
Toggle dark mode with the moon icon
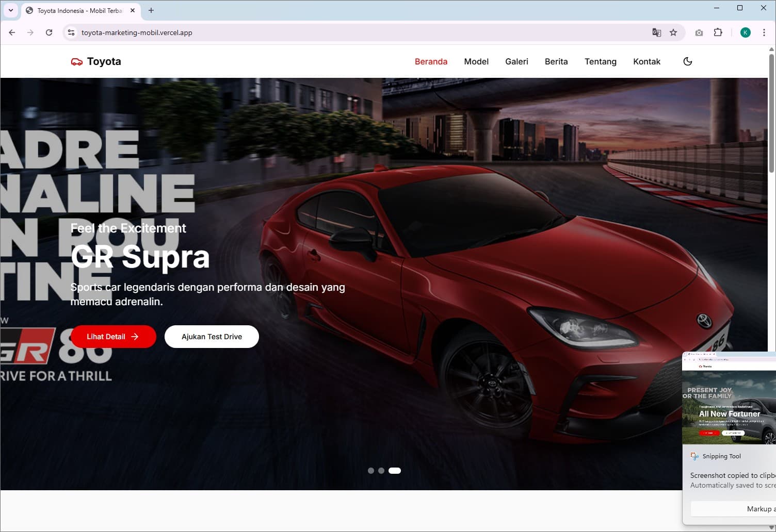(687, 61)
